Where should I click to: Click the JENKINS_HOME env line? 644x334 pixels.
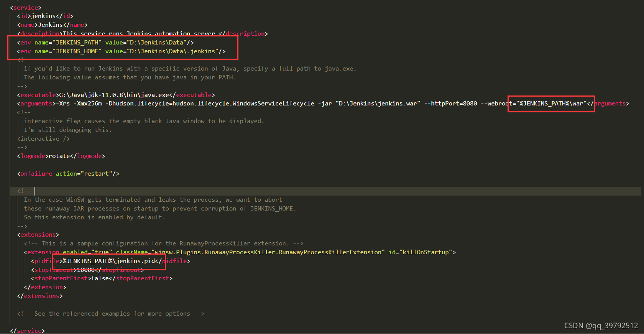point(121,51)
